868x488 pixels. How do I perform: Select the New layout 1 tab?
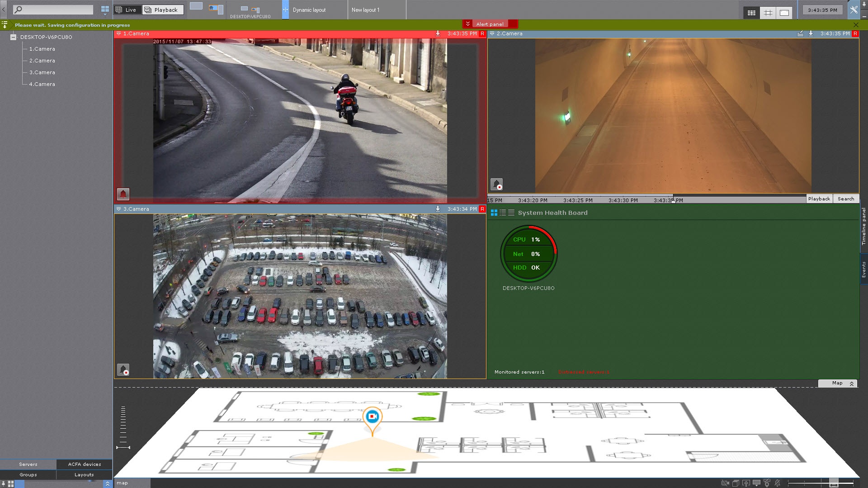pyautogui.click(x=365, y=10)
